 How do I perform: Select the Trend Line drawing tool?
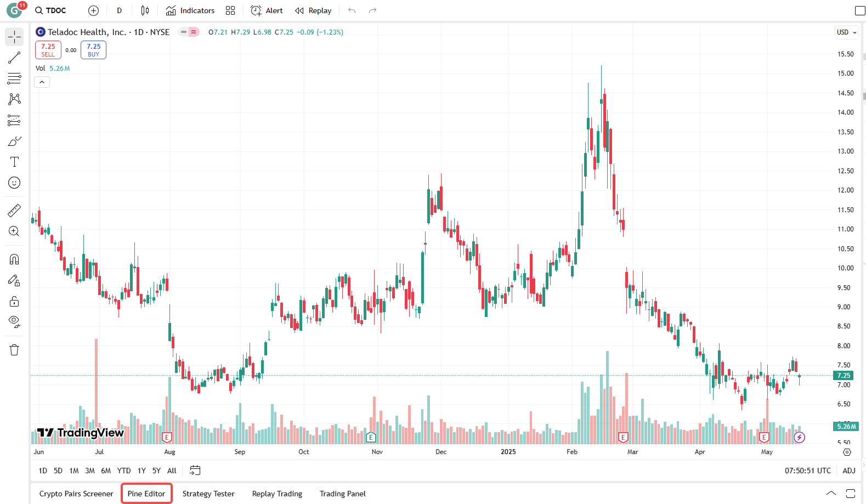14,58
